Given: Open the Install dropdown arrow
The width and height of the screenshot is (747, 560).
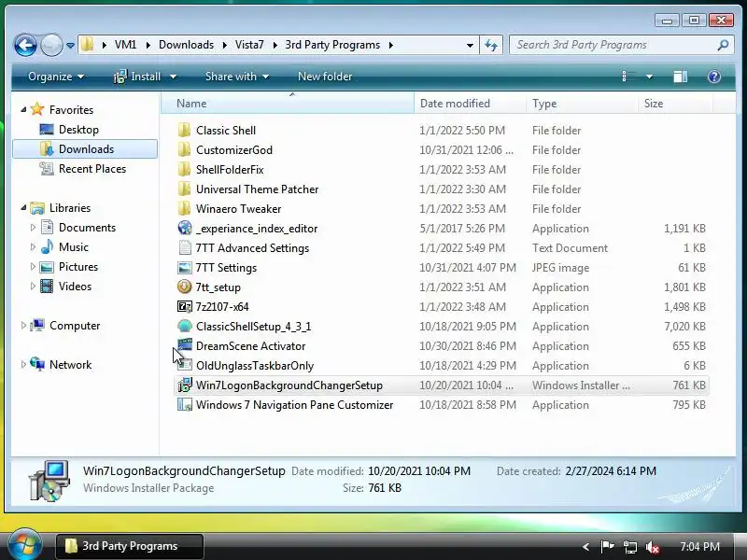Looking at the screenshot, I should point(174,77).
